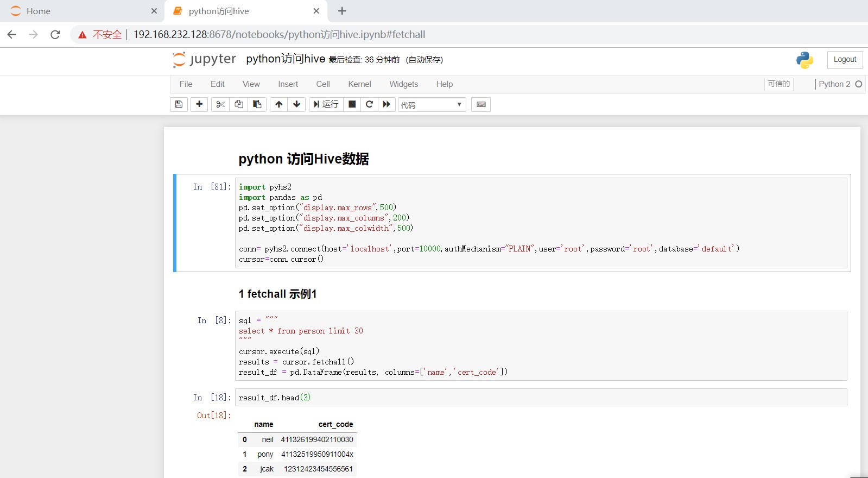This screenshot has height=478, width=868.
Task: Reload the page with refresh icon
Action: click(55, 35)
